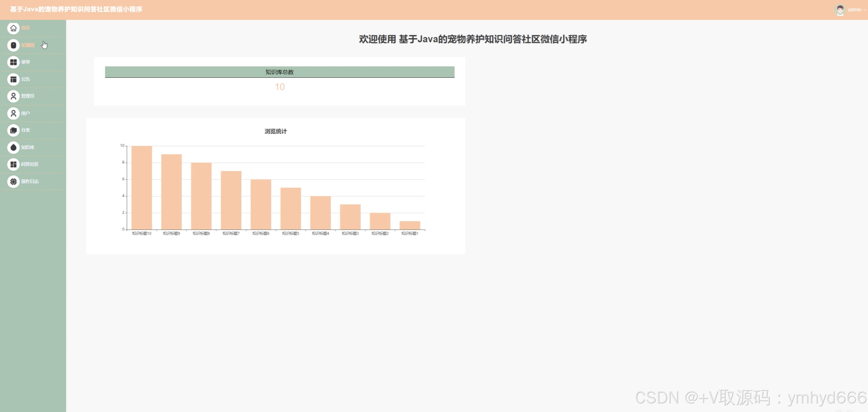Click the knowledge count number 10
Screen dimensions: 868x412
click(x=279, y=87)
